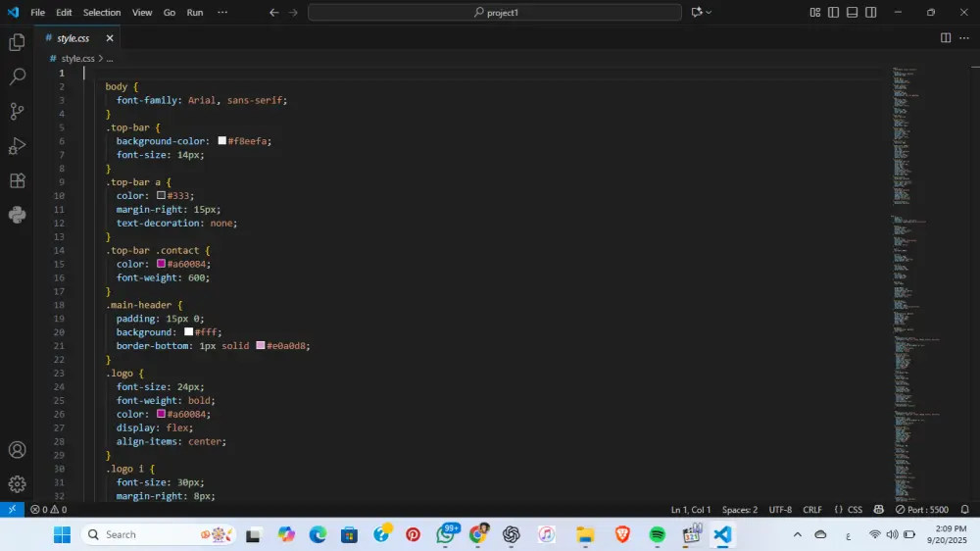Open the Spaces: 2 indentation picker
This screenshot has height=551, width=980.
(x=739, y=509)
